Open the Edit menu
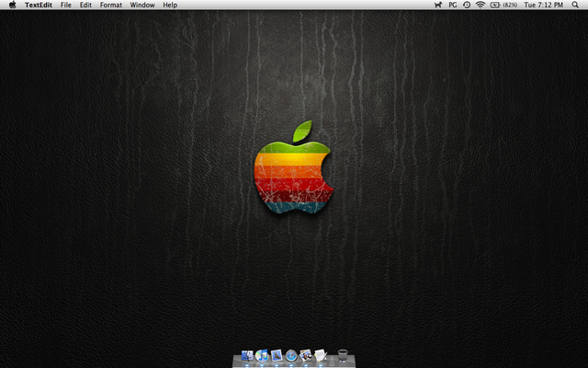The width and height of the screenshot is (588, 368). 85,5
